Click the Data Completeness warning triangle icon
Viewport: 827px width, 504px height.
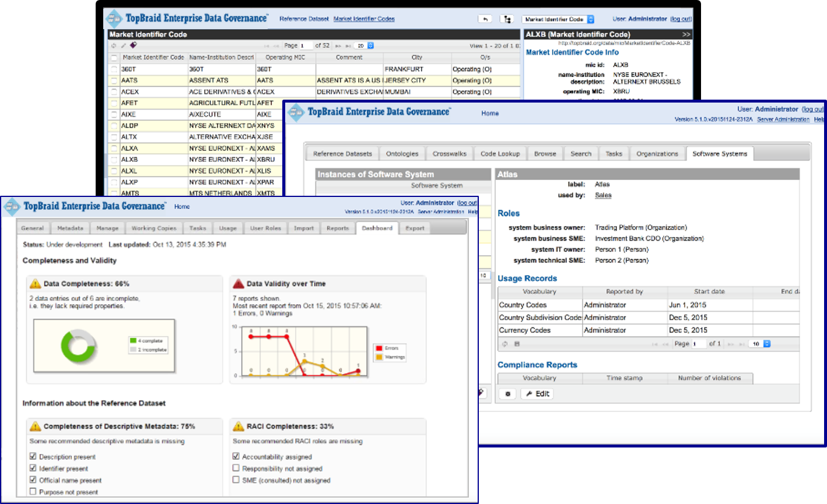click(36, 284)
